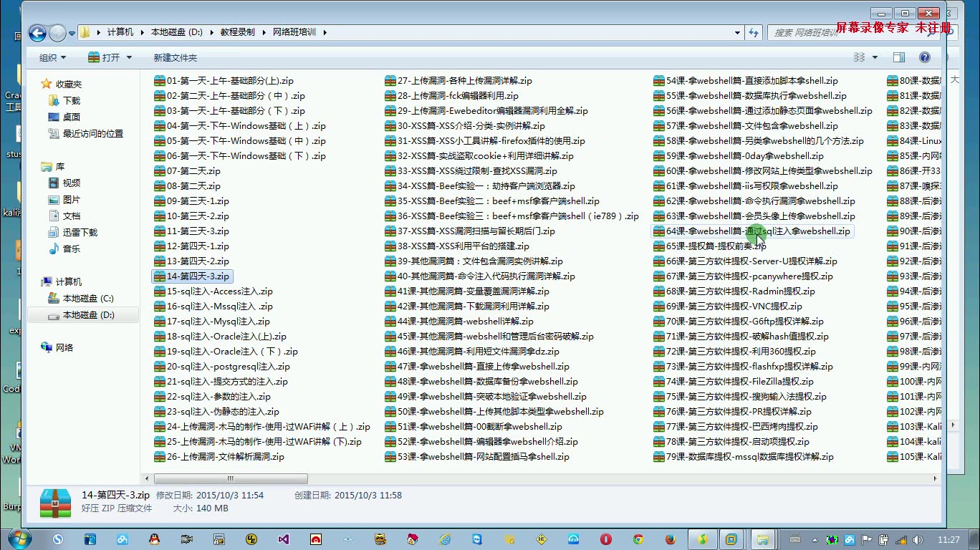Open the 组织 dropdown menu
Image resolution: width=980 pixels, height=550 pixels.
point(52,57)
